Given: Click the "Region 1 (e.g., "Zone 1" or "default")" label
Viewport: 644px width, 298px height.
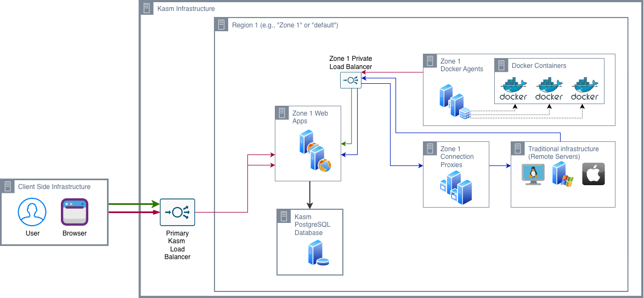Looking at the screenshot, I should (285, 25).
